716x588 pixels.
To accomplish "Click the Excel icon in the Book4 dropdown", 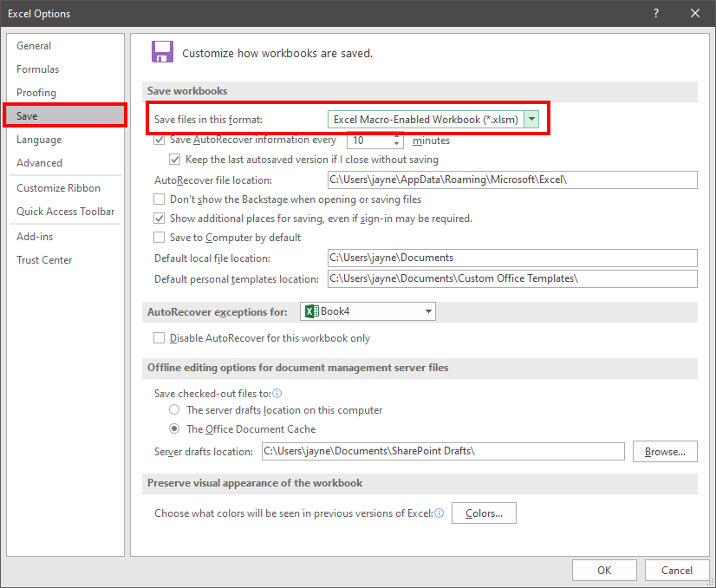I will point(312,311).
